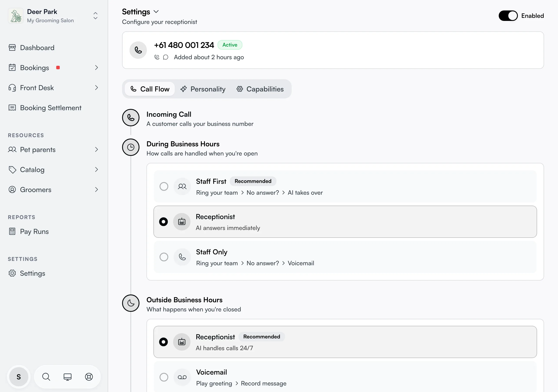Click the SMS chat bubble icon
This screenshot has height=392, width=558.
point(165,57)
